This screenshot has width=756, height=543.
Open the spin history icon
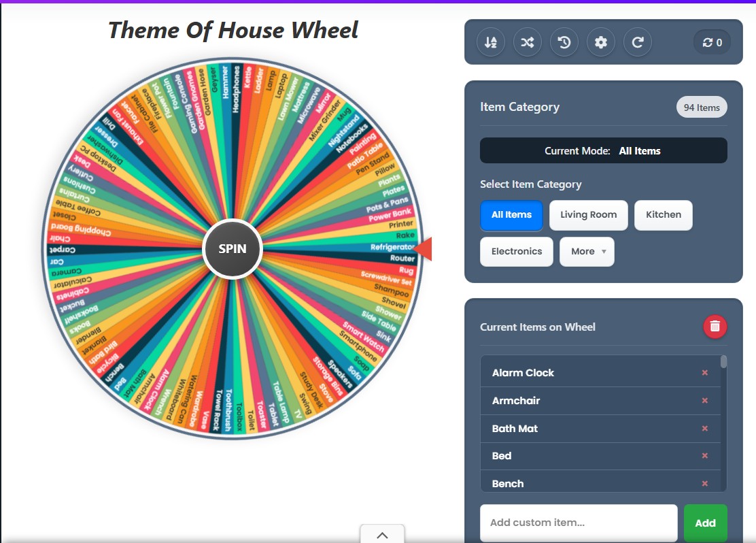coord(564,42)
